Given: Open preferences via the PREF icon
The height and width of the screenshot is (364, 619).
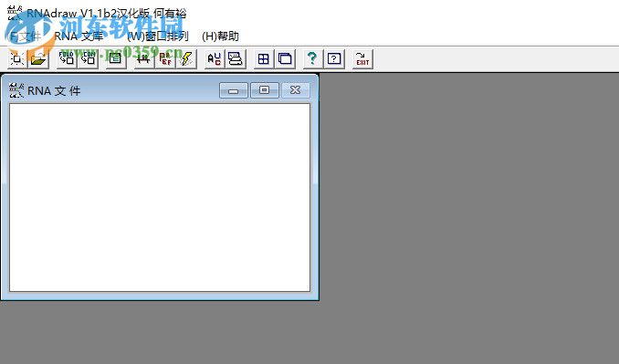Looking at the screenshot, I should 165,59.
